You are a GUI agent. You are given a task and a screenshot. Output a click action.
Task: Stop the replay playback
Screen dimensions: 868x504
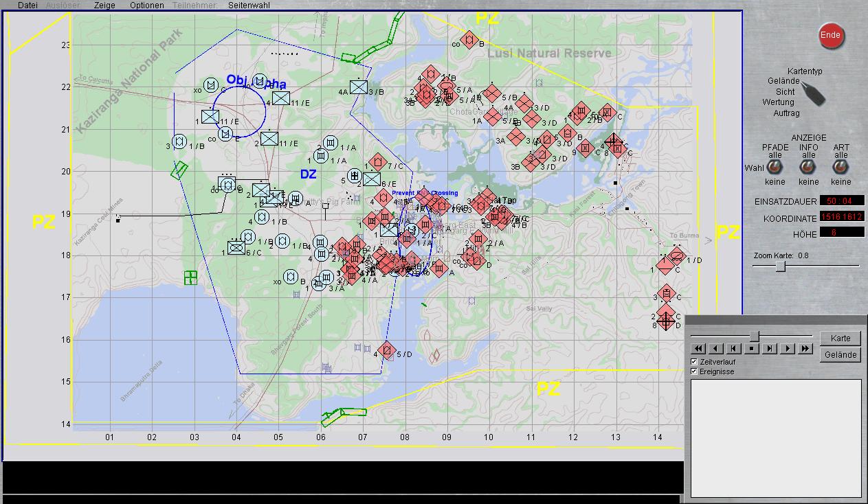point(752,349)
